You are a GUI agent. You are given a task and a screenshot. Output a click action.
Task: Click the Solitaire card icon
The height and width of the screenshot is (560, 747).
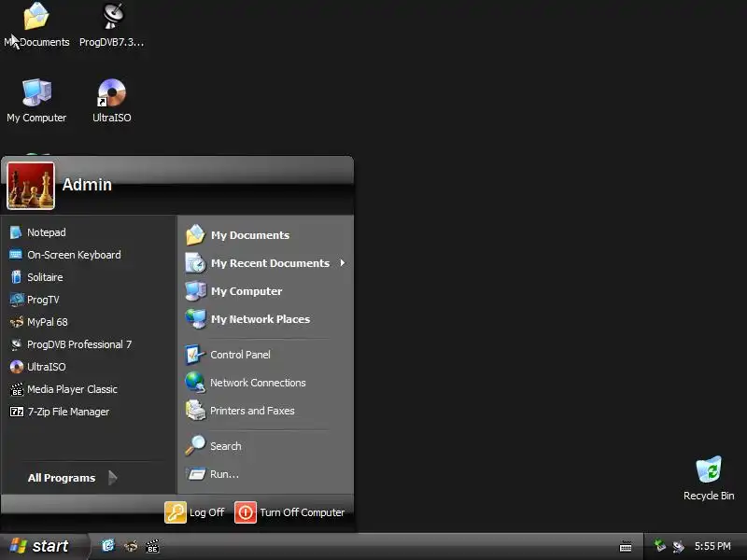[x=16, y=277]
